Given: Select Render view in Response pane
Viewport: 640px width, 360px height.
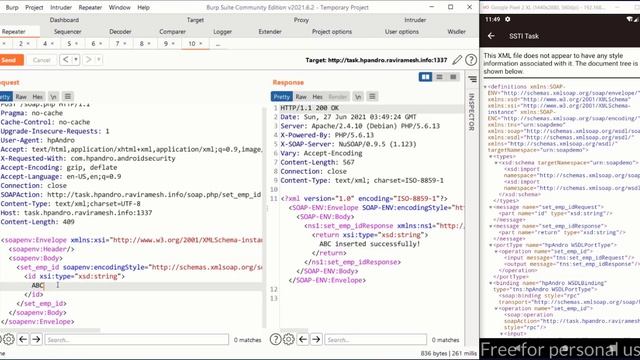Looking at the screenshot, I should [338, 97].
